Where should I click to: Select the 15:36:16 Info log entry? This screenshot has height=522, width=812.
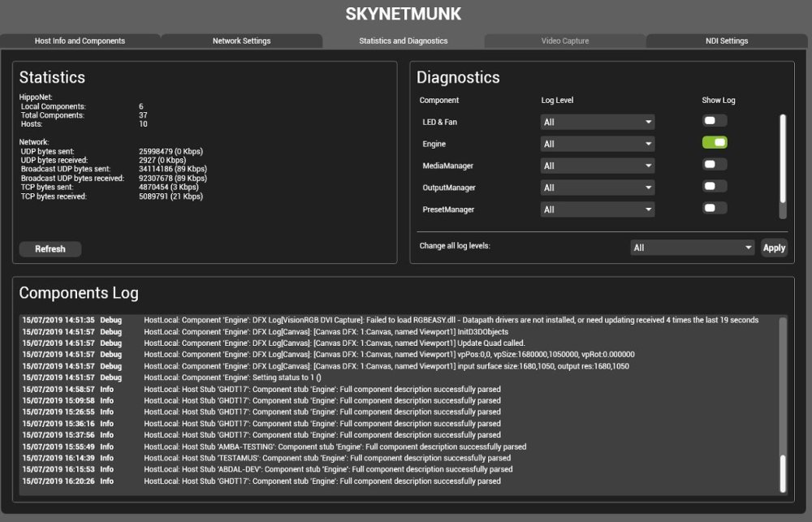[x=399, y=424]
